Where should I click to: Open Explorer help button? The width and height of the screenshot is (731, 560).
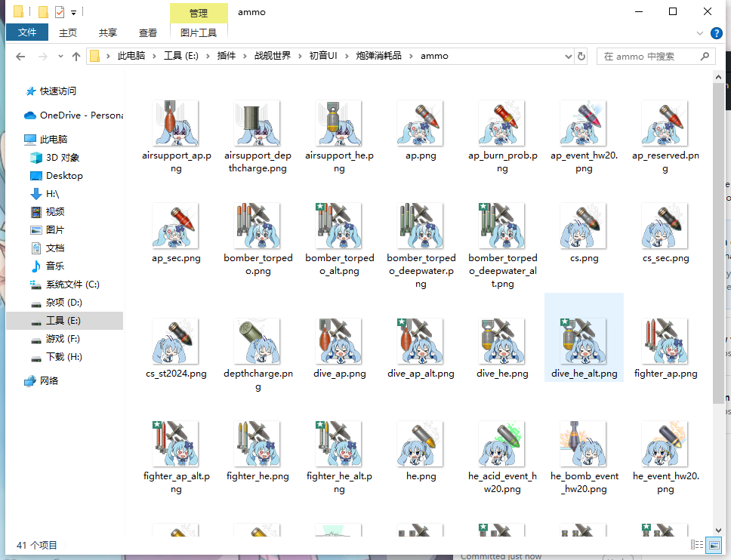coord(716,33)
